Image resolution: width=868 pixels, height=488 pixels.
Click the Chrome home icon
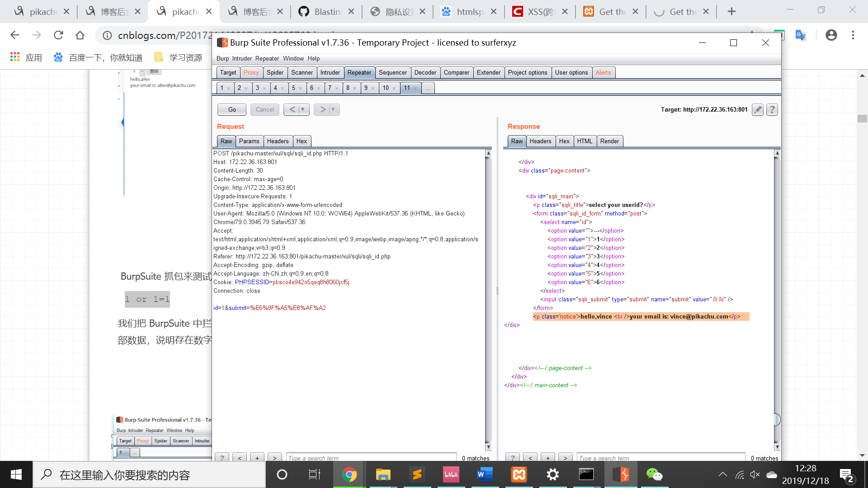coord(80,35)
